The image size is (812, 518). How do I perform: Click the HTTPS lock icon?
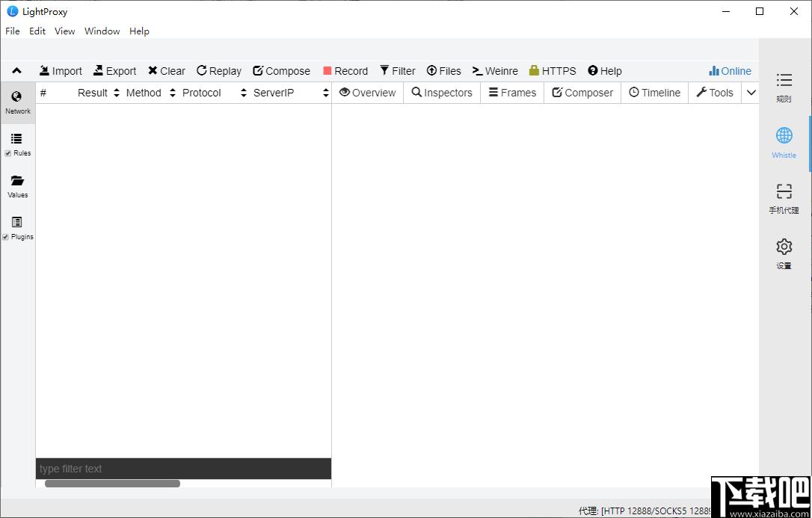point(534,71)
